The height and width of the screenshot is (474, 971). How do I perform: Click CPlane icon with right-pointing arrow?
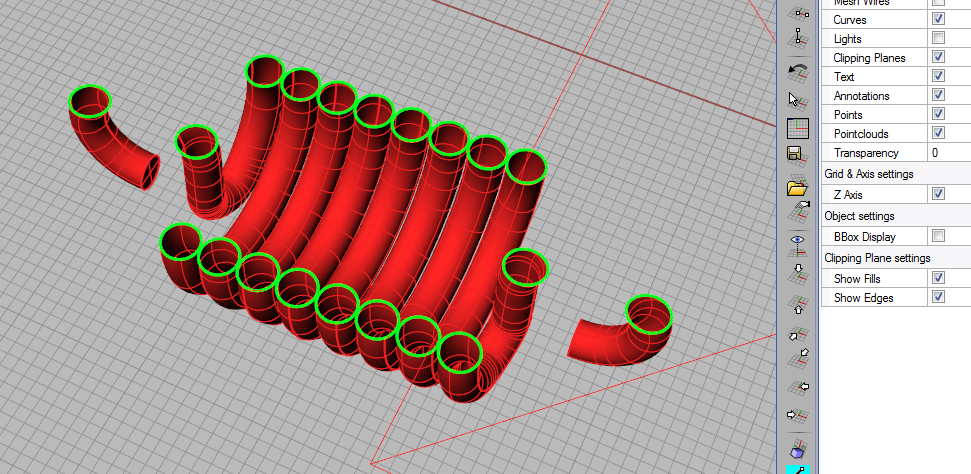[x=798, y=414]
